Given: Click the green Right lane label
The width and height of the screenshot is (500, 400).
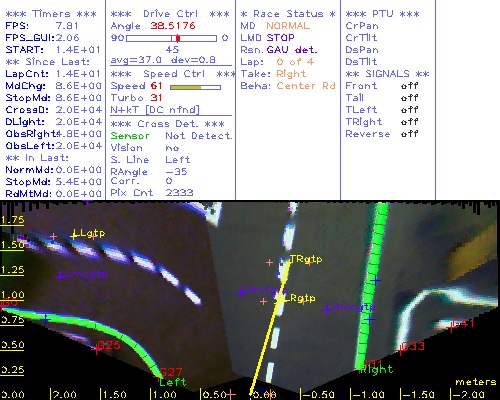Looking at the screenshot, I should coord(377,369).
